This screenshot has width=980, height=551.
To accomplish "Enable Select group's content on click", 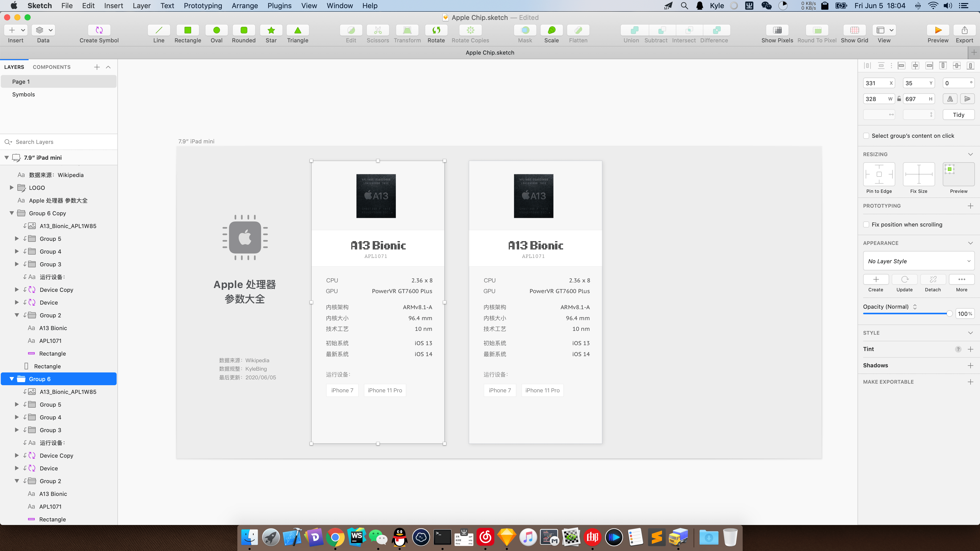I will pos(866,136).
